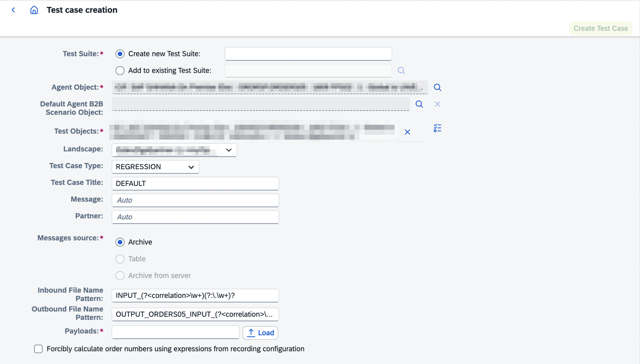Viewport: 640px width, 364px height.
Task: Click the existing Test Suite input field
Action: point(308,71)
